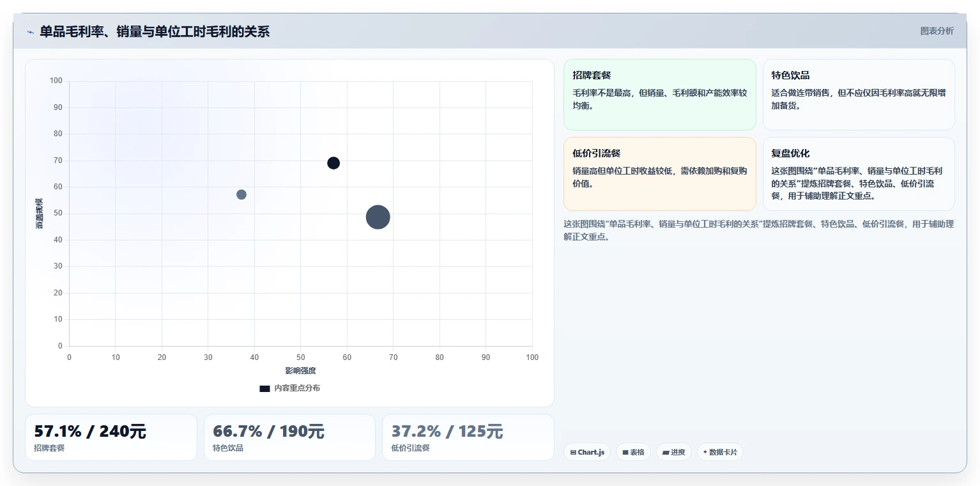The image size is (980, 486).
Task: Click the 37.2% / 125元 stat card
Action: point(468,437)
